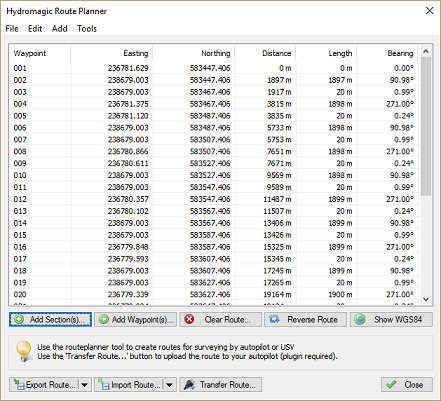Click the green plus icon on Add Section(s)
The height and width of the screenshot is (401, 441).
(19, 319)
